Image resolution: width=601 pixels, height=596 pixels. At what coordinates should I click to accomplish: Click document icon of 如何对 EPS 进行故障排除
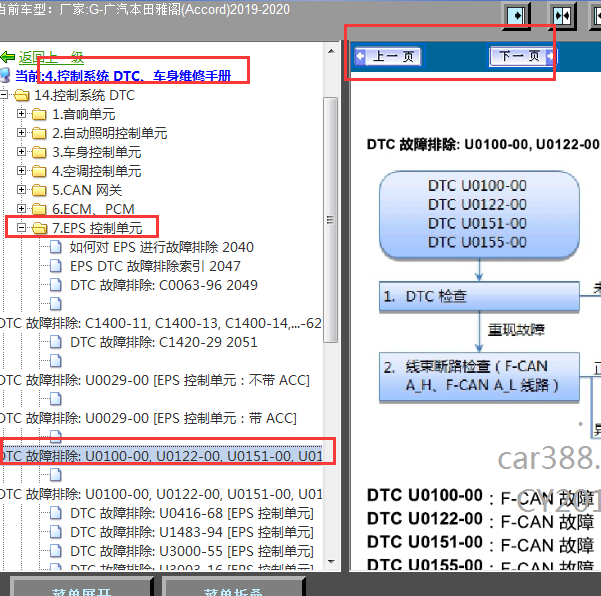(56, 247)
